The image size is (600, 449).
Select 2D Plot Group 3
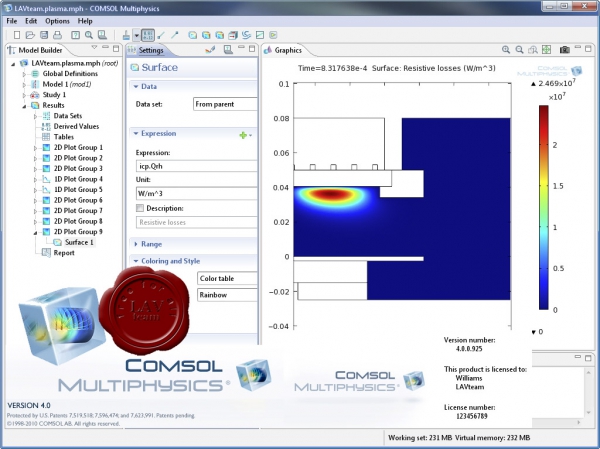[x=78, y=169]
